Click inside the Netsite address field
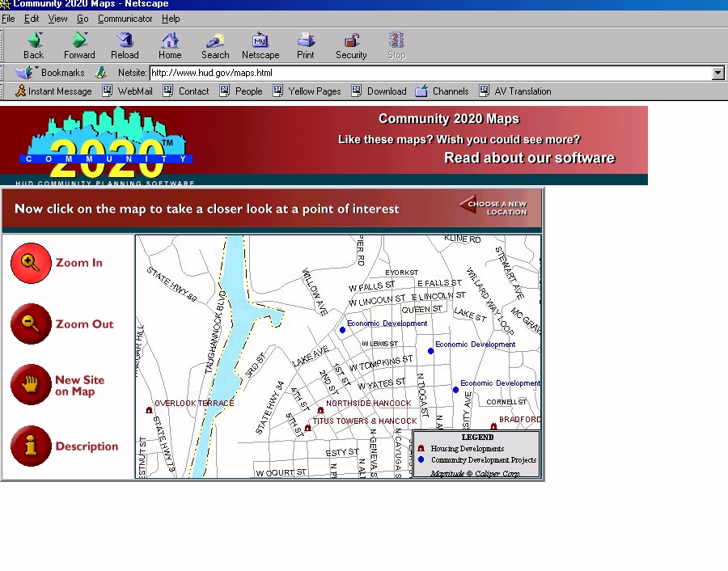Viewport: 728px width, 571px height. tap(429, 74)
